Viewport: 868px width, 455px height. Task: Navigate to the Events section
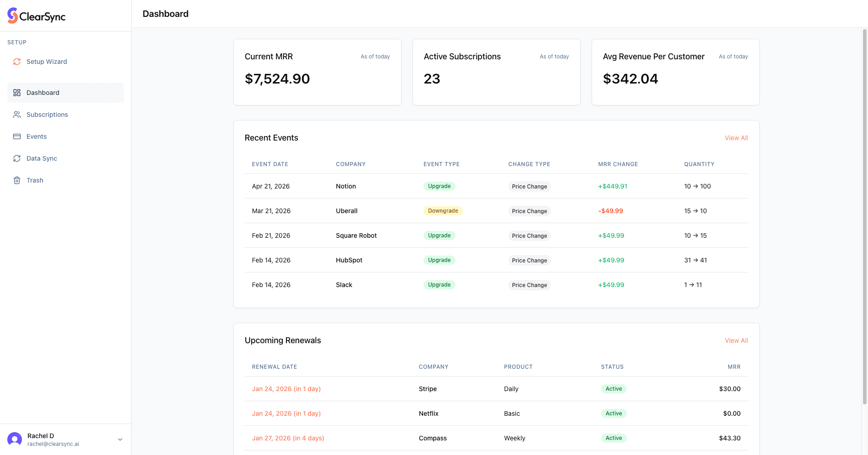(37, 136)
